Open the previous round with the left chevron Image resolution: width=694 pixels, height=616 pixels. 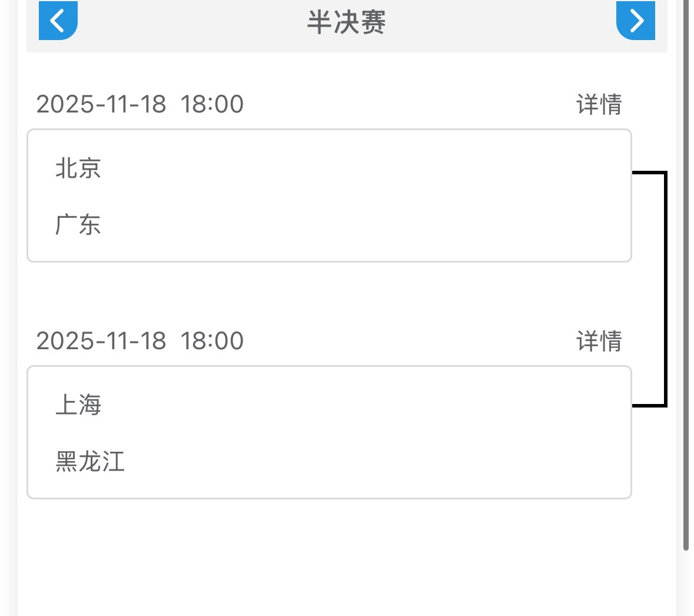[57, 21]
